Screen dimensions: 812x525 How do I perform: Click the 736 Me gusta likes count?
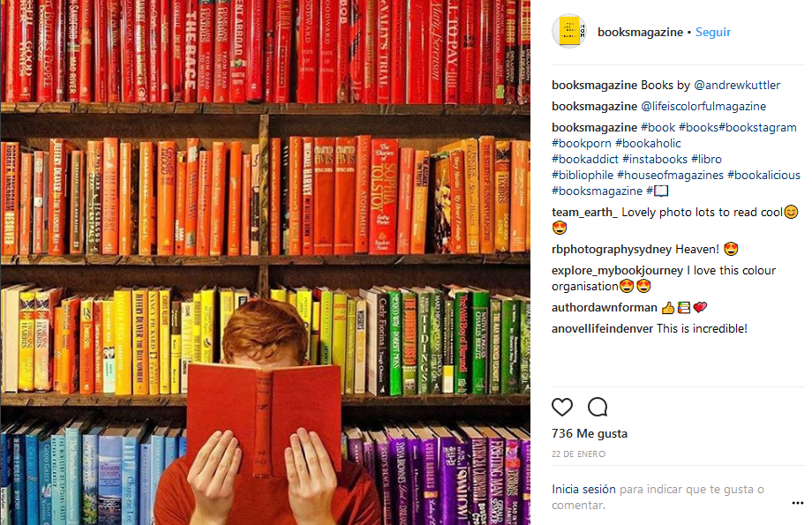pos(590,433)
